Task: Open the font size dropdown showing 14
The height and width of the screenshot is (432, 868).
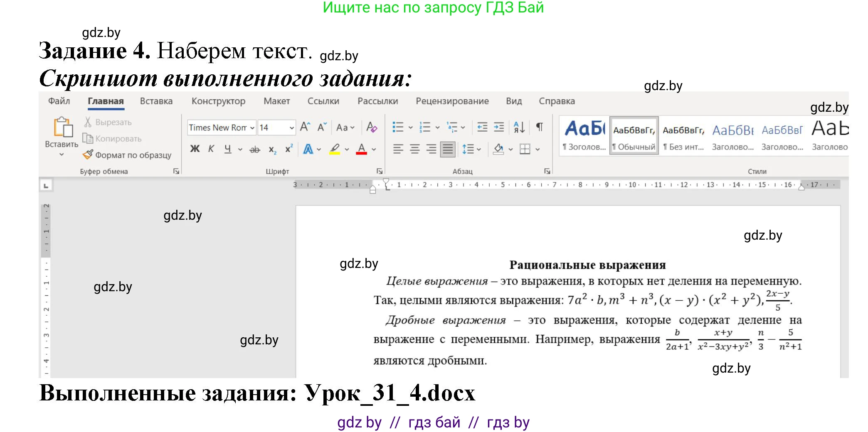Action: point(291,128)
